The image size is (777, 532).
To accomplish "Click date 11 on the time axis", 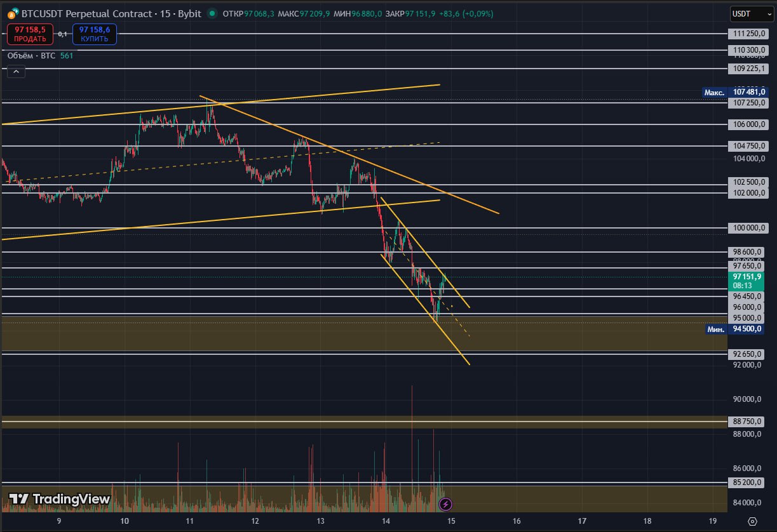I will point(189,521).
